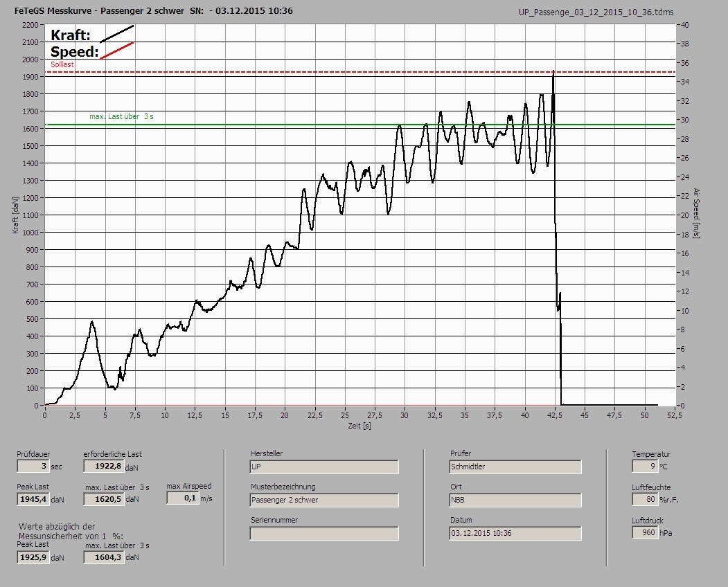Click the Ort field NBB
The height and width of the screenshot is (587, 728).
pos(515,500)
